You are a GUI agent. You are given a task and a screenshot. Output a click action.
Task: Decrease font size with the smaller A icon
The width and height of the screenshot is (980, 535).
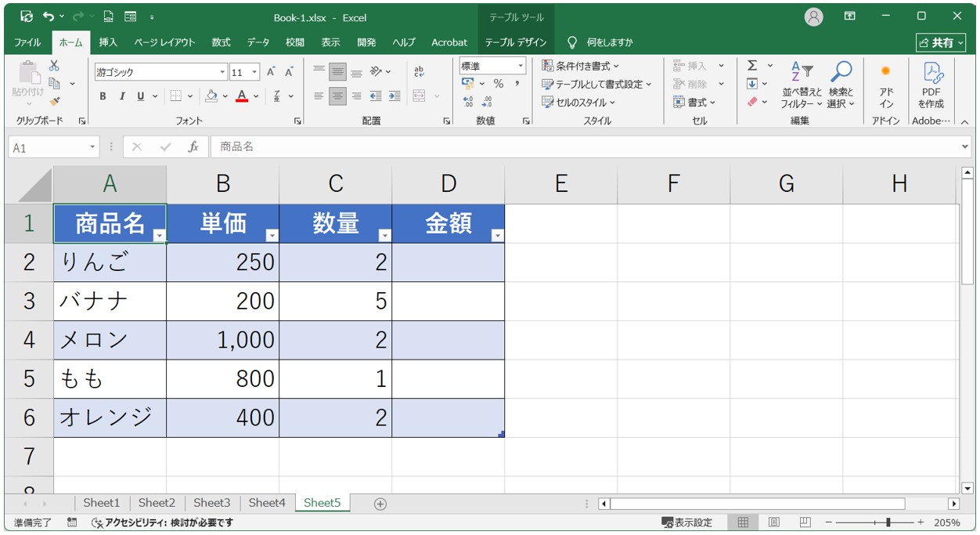coord(289,72)
